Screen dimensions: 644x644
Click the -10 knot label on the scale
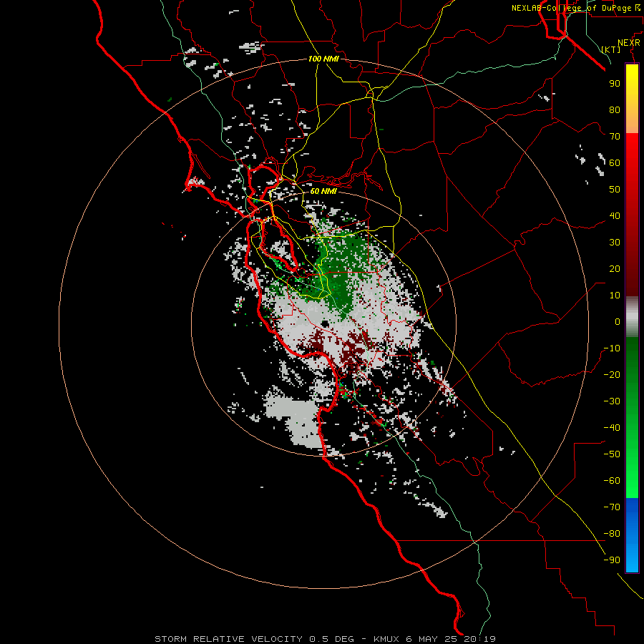(612, 348)
